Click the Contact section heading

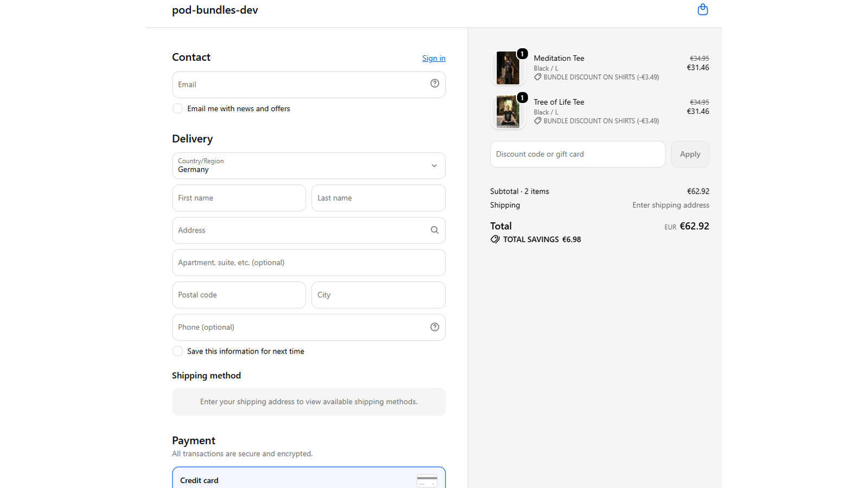pyautogui.click(x=191, y=57)
